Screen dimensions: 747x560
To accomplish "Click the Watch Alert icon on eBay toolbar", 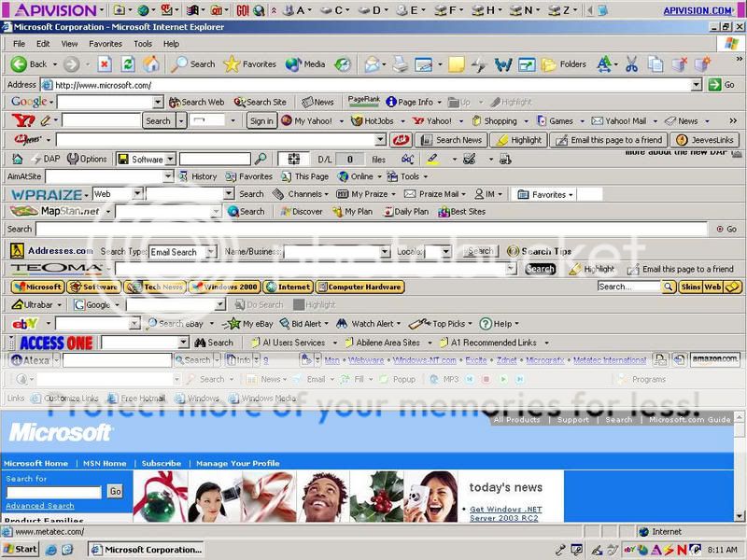I will tap(368, 323).
